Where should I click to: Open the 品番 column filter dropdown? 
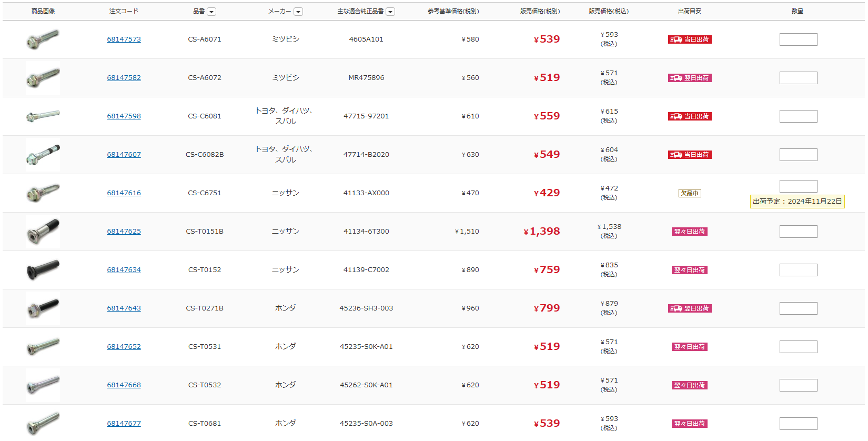(211, 12)
